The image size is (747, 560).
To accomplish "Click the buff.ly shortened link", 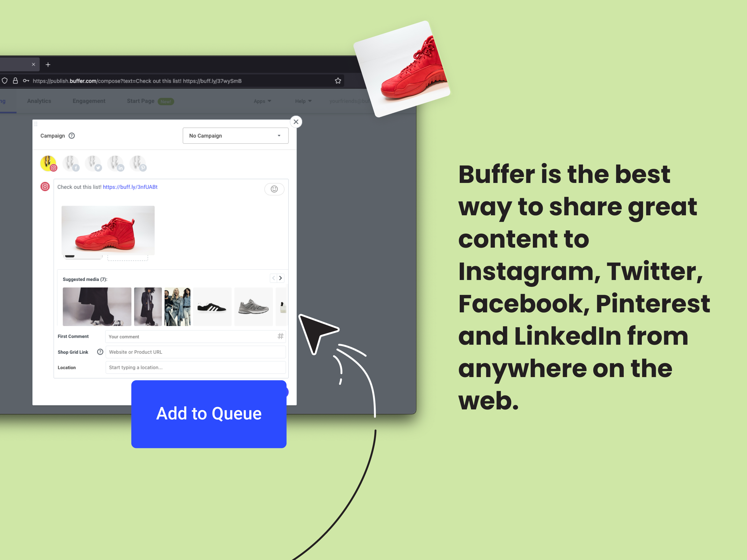I will click(x=130, y=187).
